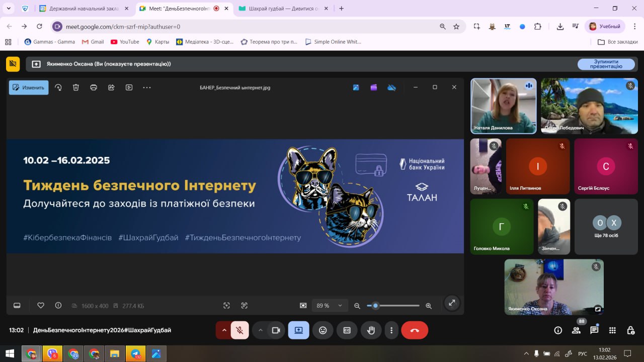Open the emoji reactions button
Viewport: 644px width, 362px height.
(x=323, y=330)
